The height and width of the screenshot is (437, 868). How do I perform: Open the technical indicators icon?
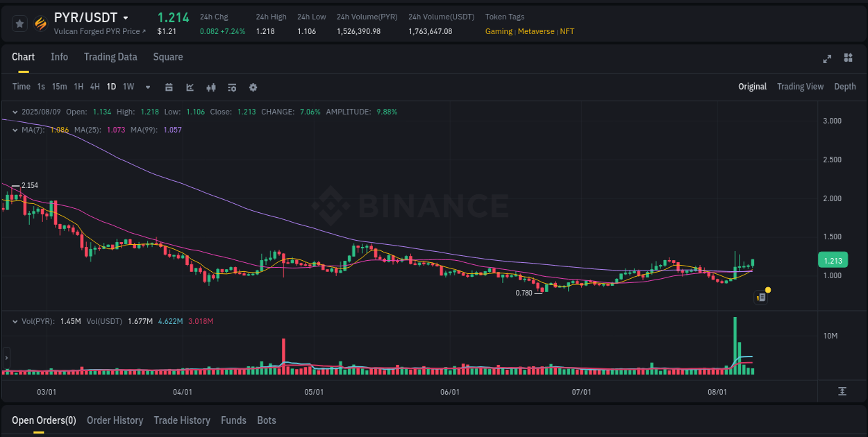pyautogui.click(x=231, y=87)
